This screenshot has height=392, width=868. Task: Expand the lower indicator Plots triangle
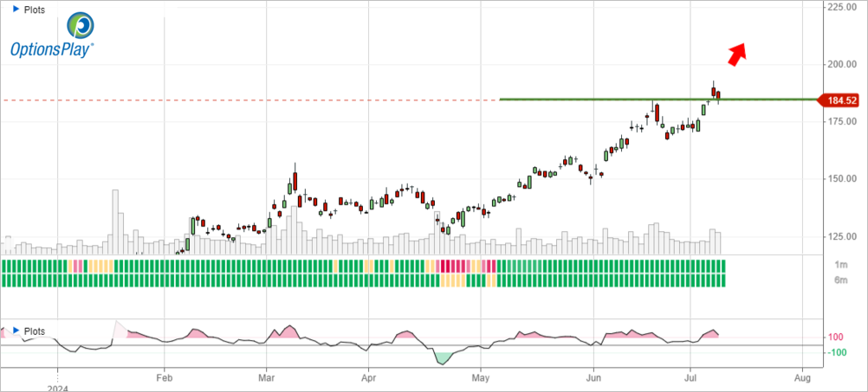pos(16,331)
